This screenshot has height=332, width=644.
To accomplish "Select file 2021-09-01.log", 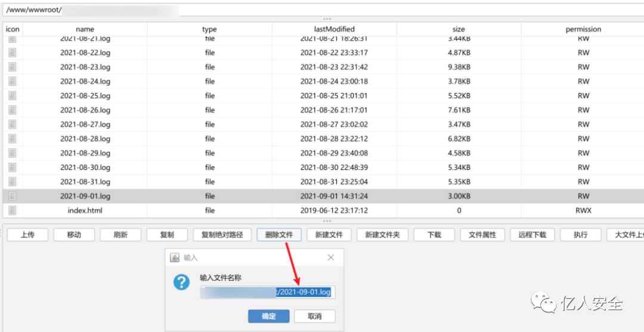I will click(x=85, y=196).
